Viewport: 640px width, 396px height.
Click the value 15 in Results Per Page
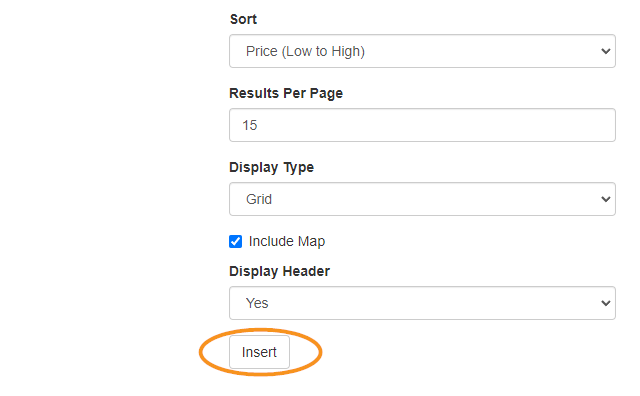click(x=250, y=125)
